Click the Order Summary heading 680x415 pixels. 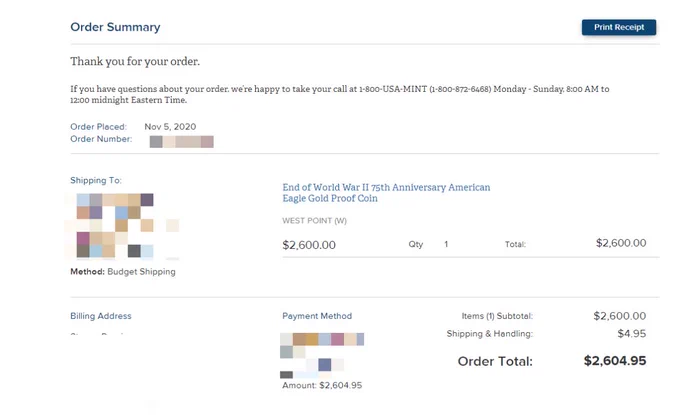115,27
